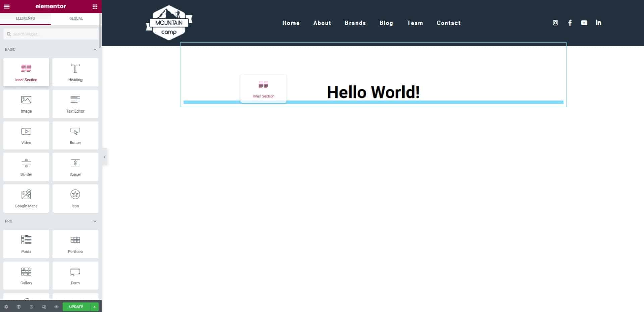
Task: Collapse the Pro widgets category
Action: tap(95, 221)
